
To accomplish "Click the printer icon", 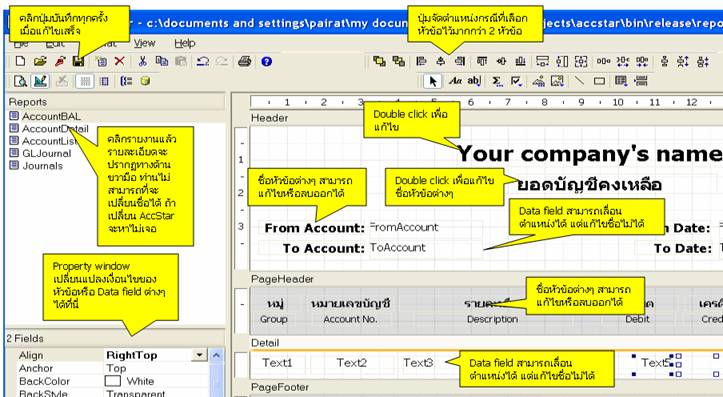I will pos(244,61).
